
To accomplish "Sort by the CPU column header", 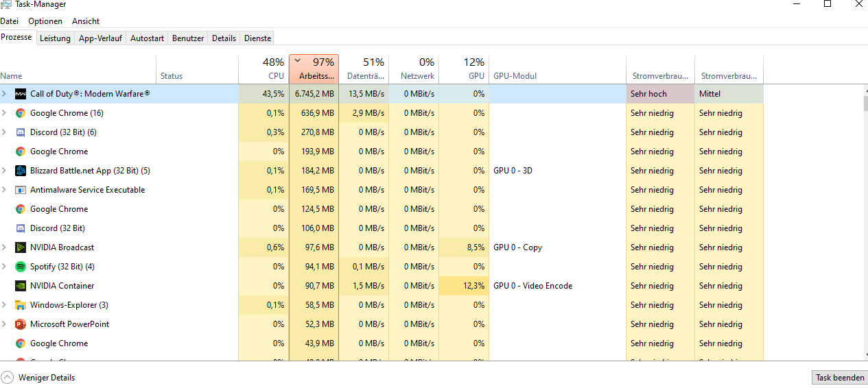I will pos(263,69).
